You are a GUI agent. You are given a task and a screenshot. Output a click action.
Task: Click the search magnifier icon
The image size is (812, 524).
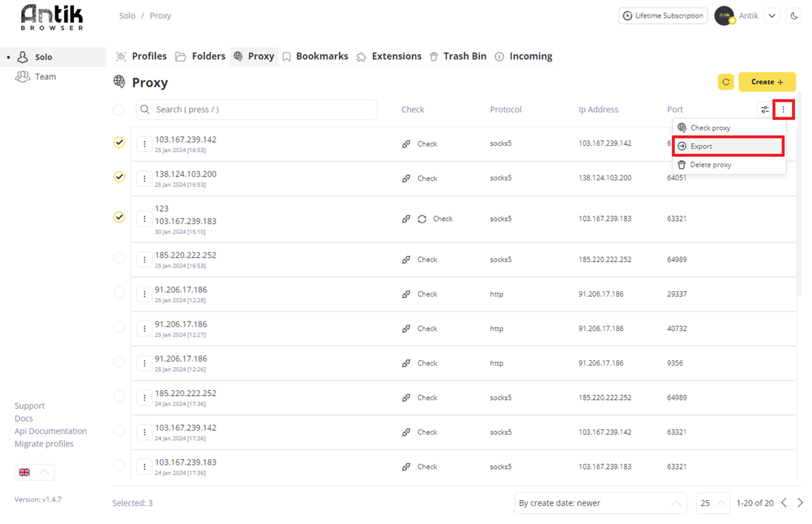[x=145, y=109]
